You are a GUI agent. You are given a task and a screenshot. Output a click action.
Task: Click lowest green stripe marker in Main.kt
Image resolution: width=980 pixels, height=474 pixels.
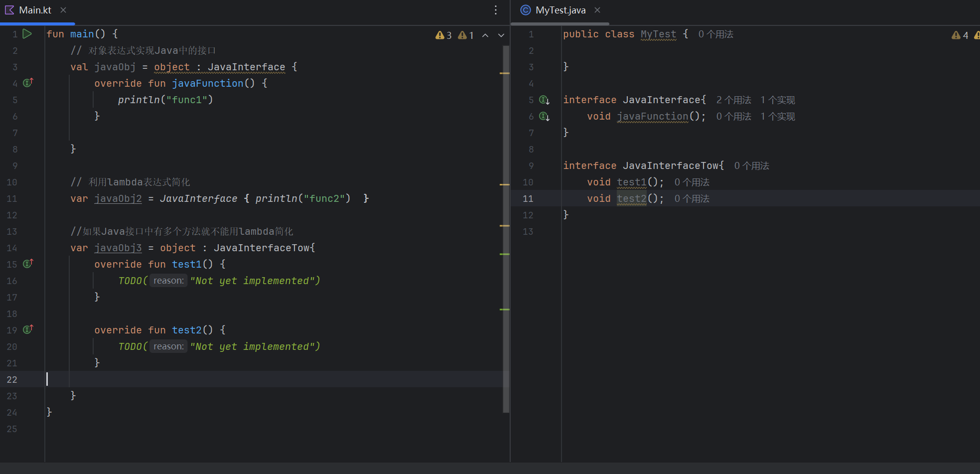coord(504,310)
